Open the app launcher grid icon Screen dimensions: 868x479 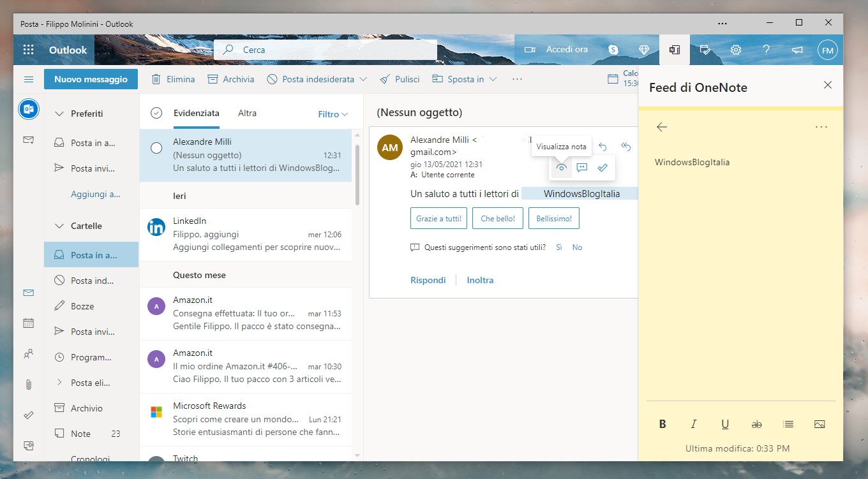(x=29, y=50)
